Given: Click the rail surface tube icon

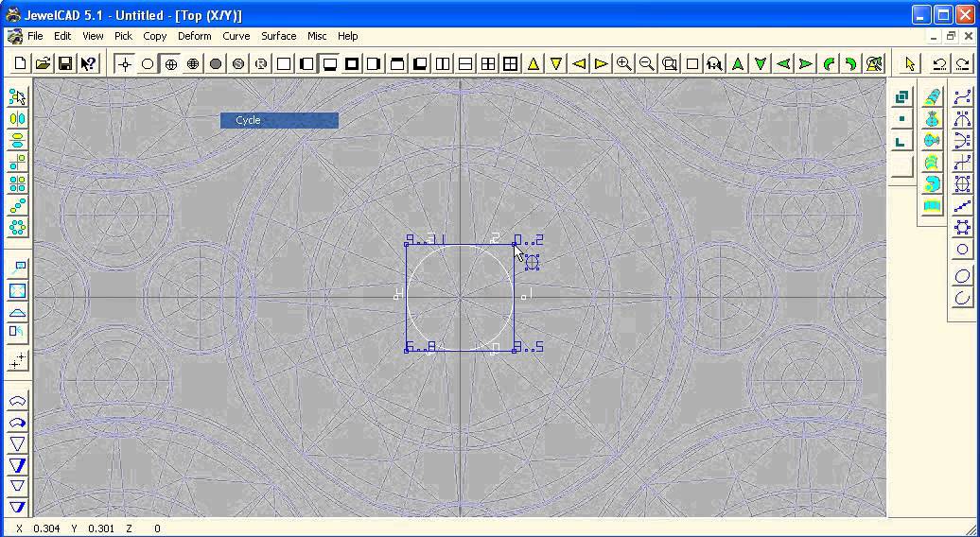Looking at the screenshot, I should point(932,96).
